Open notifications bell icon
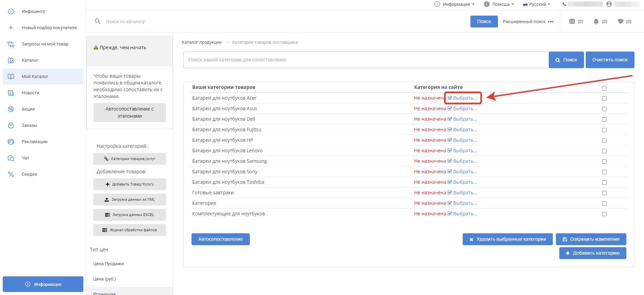 596,21
